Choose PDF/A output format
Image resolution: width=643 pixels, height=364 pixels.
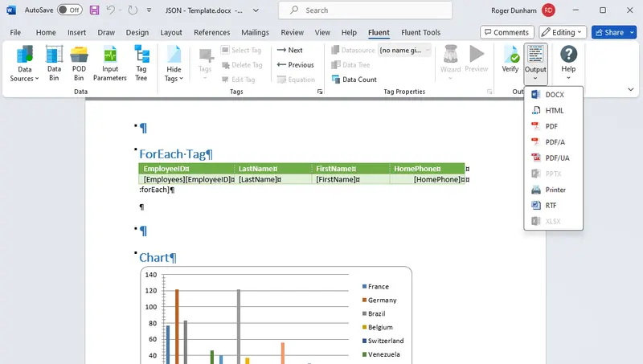pos(553,142)
